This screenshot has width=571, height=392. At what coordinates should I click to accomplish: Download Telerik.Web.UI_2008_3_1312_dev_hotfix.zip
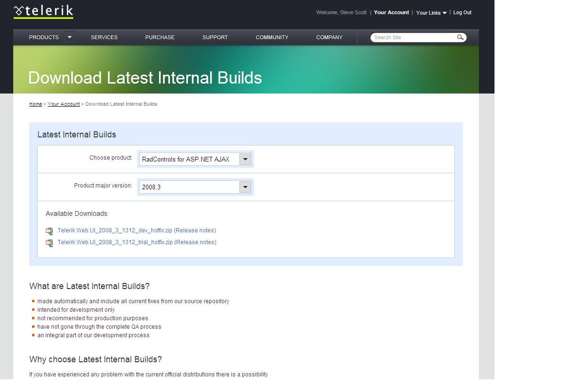tap(115, 230)
